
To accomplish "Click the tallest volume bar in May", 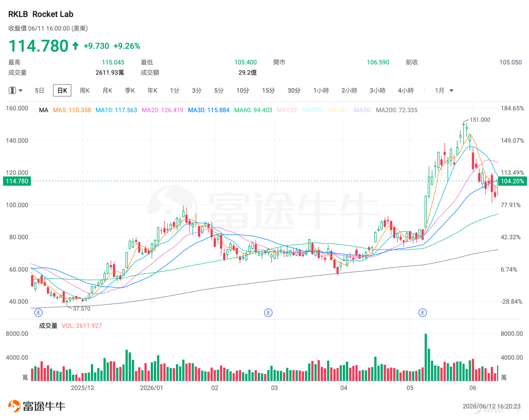I will point(426,357).
